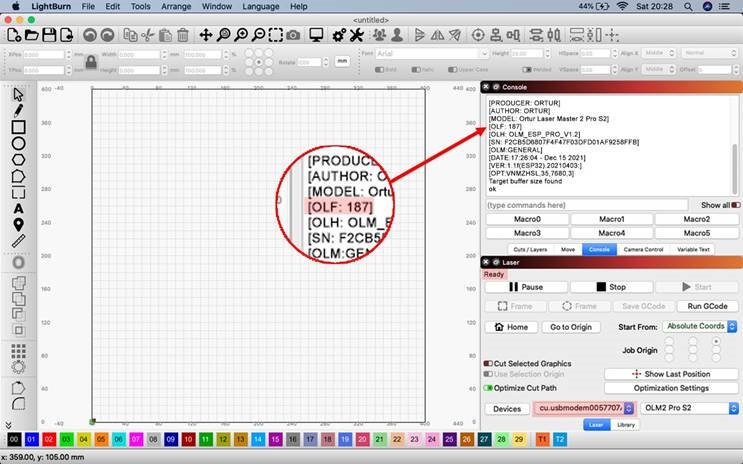The height and width of the screenshot is (464, 743).
Task: Toggle the Welded text switch
Action: click(527, 70)
